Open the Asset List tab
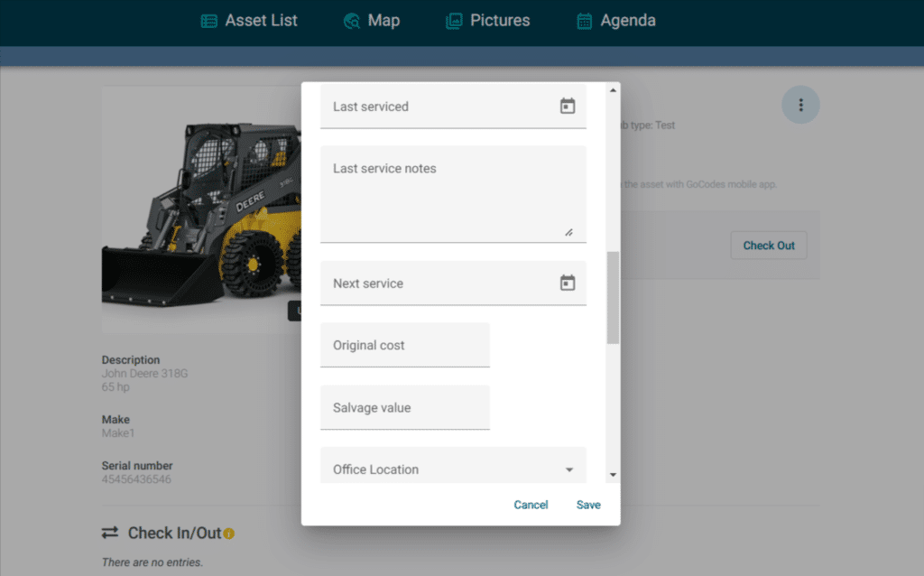This screenshot has width=924, height=576. (x=261, y=21)
